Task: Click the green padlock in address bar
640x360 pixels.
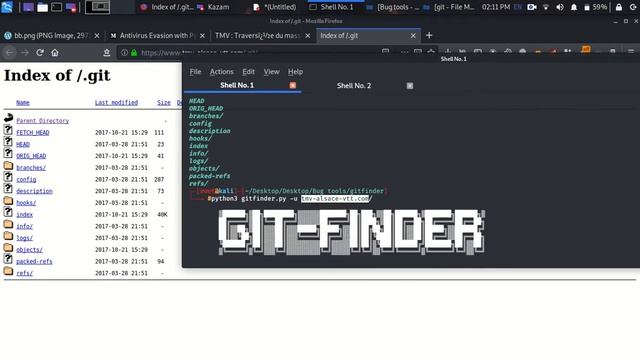Action: click(134, 53)
